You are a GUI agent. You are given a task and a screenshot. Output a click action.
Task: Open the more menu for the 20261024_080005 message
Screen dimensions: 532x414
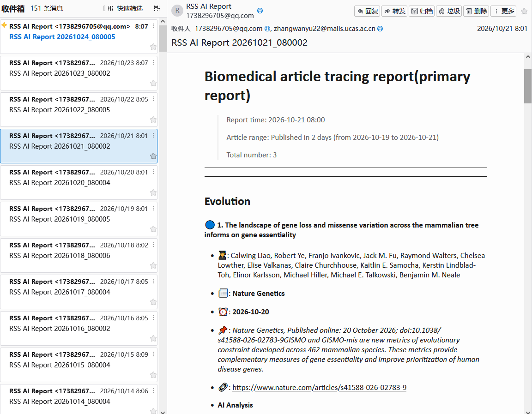(153, 26)
